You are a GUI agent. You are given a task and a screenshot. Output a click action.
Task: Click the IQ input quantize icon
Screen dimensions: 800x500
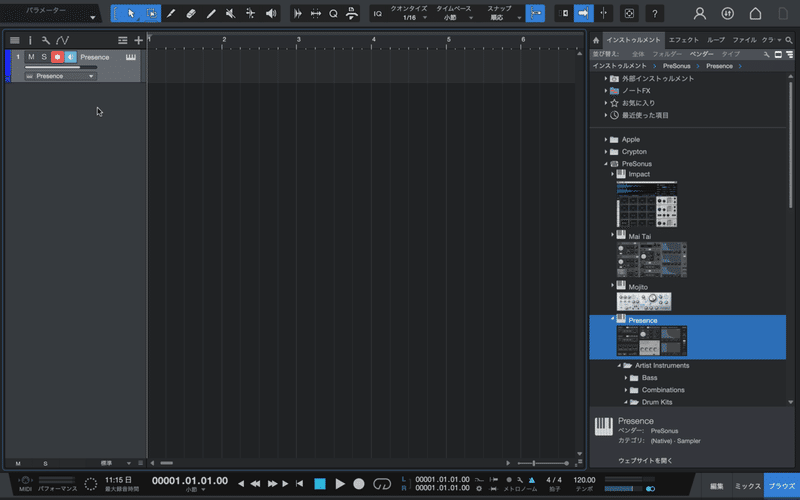pyautogui.click(x=378, y=14)
